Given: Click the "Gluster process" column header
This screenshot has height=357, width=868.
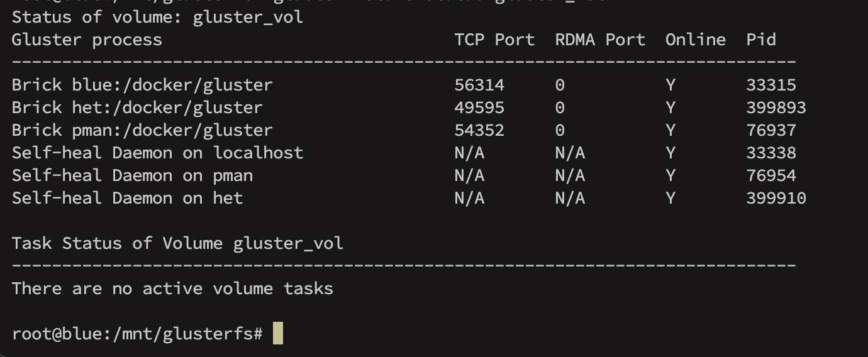Looking at the screenshot, I should coord(87,40).
